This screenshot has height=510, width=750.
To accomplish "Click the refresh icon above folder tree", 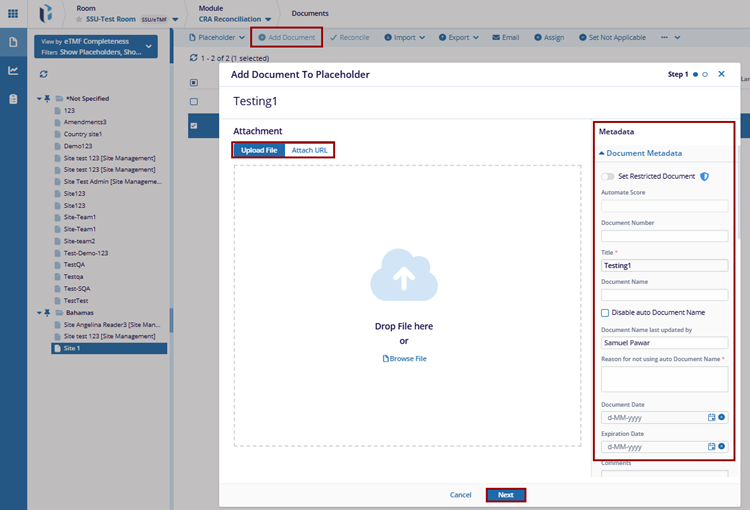I will pos(43,74).
